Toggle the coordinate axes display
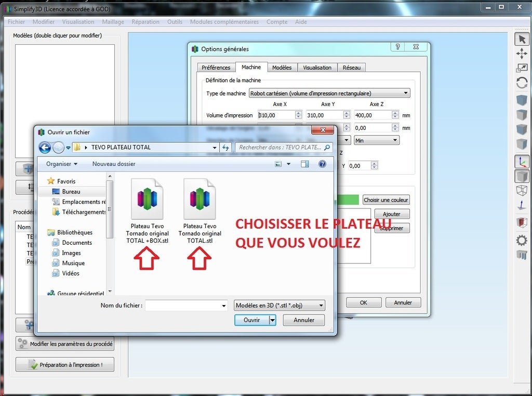 522,162
